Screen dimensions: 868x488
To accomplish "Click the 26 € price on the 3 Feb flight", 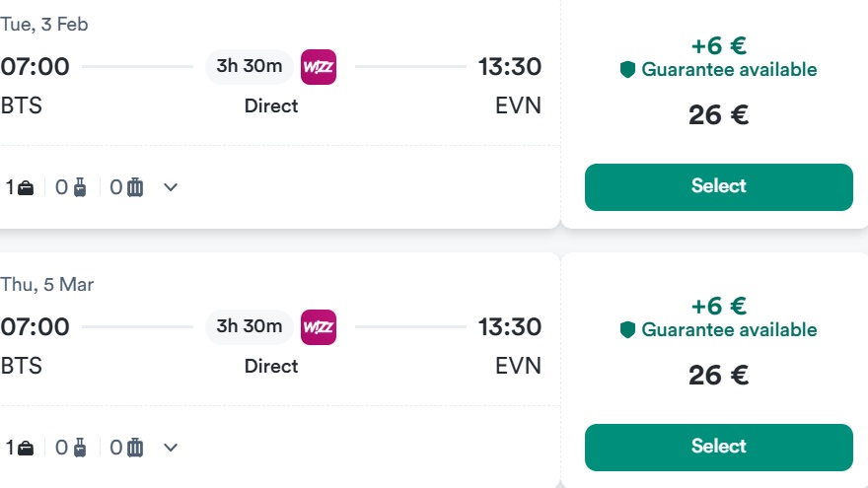I will [718, 115].
